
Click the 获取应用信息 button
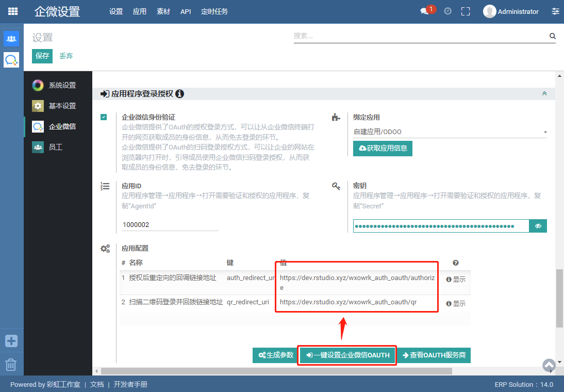pyautogui.click(x=383, y=149)
